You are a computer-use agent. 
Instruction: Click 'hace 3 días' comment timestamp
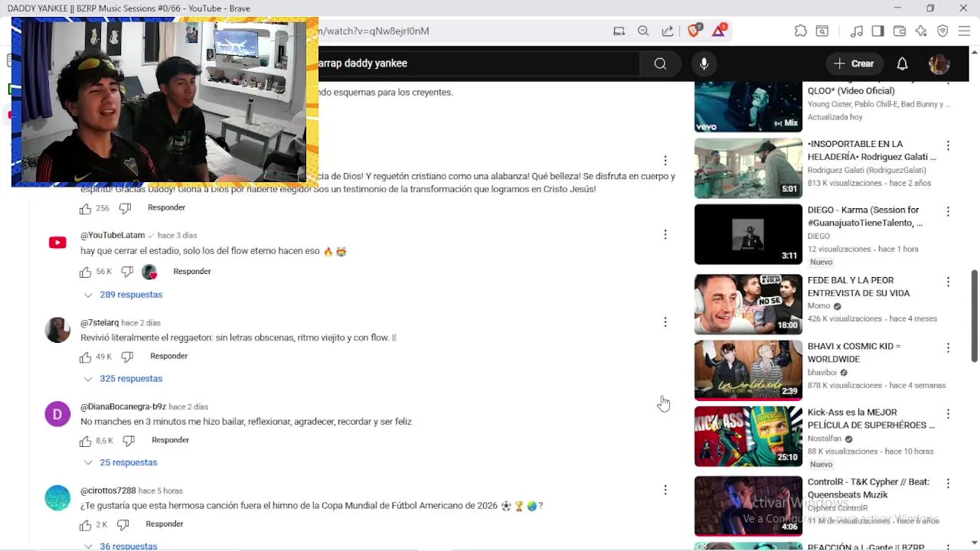point(177,236)
